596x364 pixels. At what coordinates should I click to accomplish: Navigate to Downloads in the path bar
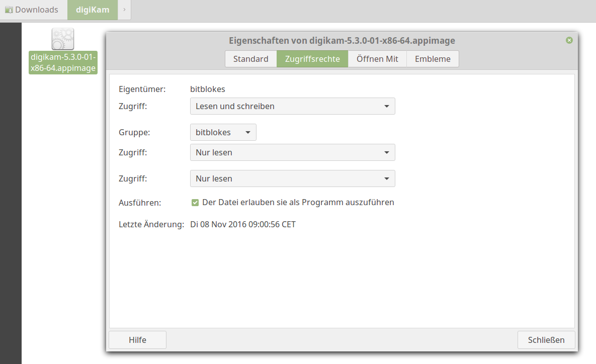34,10
